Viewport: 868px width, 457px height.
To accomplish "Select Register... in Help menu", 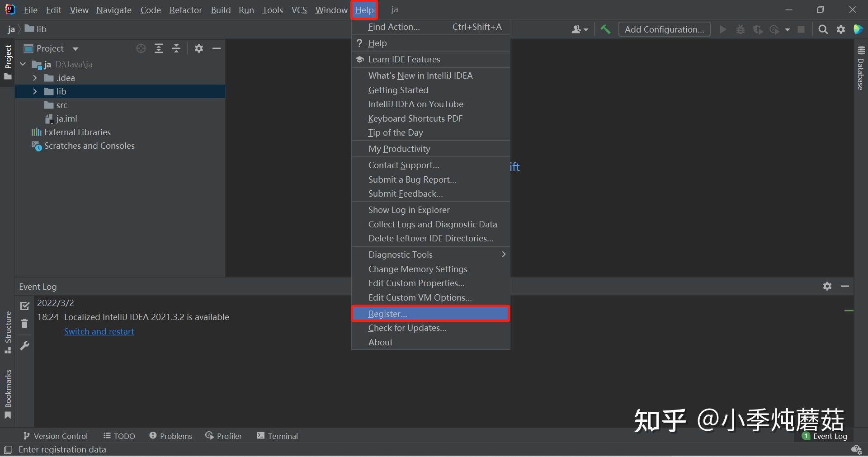I will (x=430, y=314).
